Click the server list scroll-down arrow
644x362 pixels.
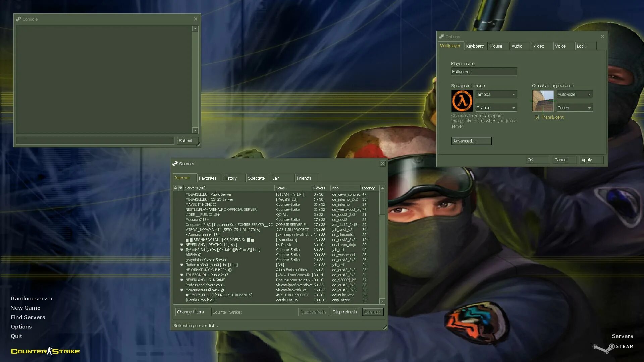(382, 301)
